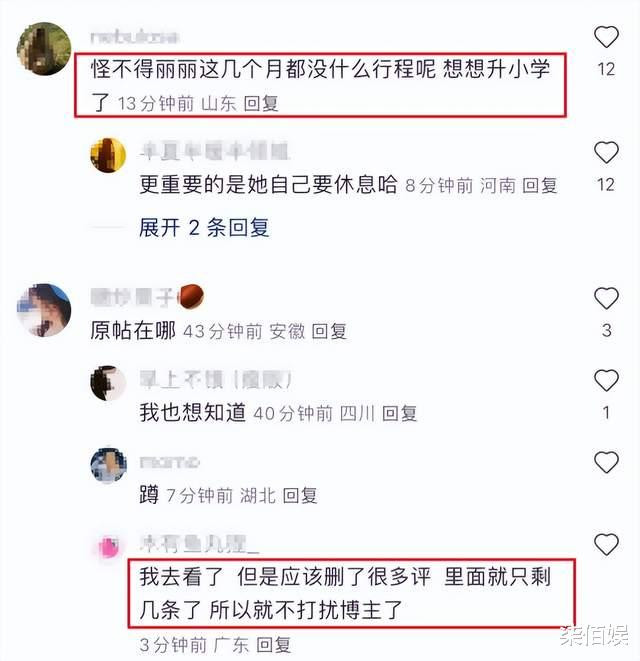640x661 pixels.
Task: Open the pink avatar of 广东 replier
Action: 108,547
